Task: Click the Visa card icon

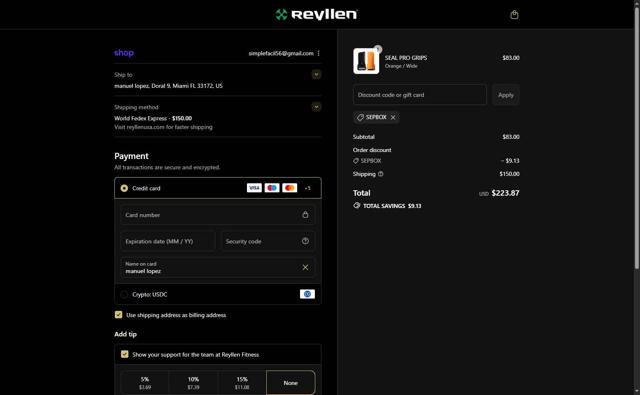Action: tap(254, 188)
